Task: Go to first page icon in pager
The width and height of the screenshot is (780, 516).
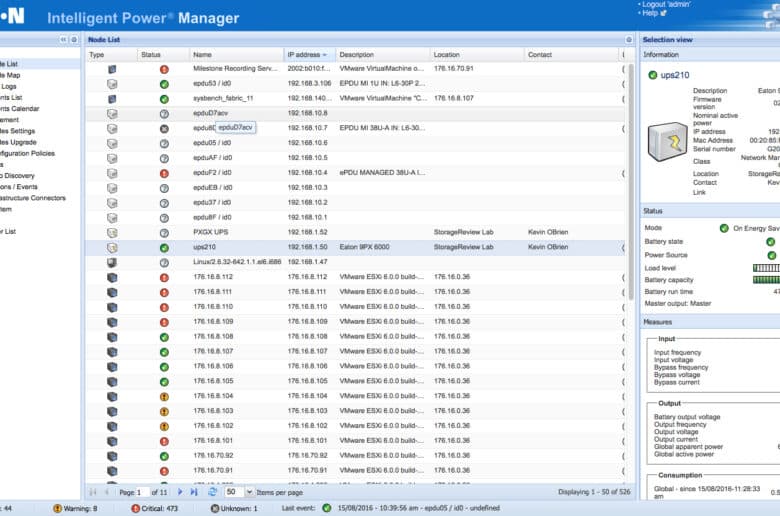Action: pyautogui.click(x=93, y=492)
